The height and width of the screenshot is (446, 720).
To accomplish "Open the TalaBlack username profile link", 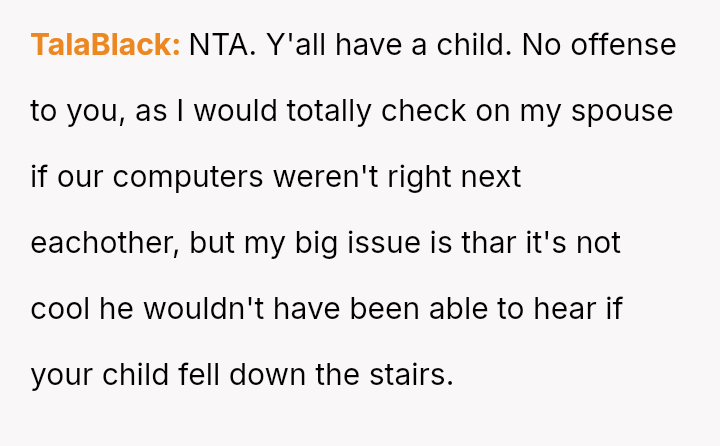I will [105, 45].
